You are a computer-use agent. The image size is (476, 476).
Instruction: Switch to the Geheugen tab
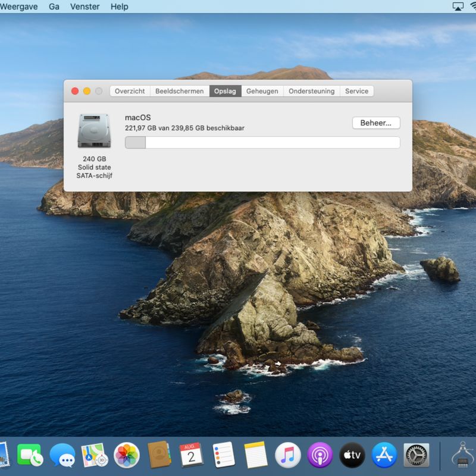point(262,91)
